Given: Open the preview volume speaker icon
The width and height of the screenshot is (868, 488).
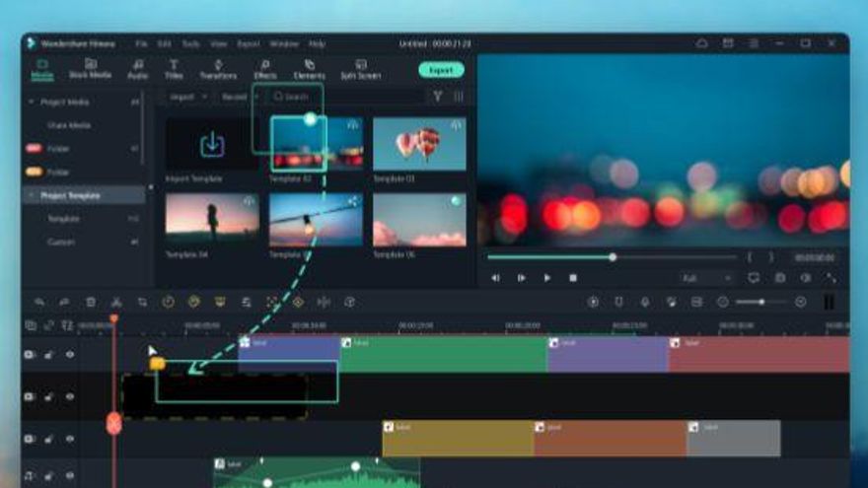Looking at the screenshot, I should (806, 278).
